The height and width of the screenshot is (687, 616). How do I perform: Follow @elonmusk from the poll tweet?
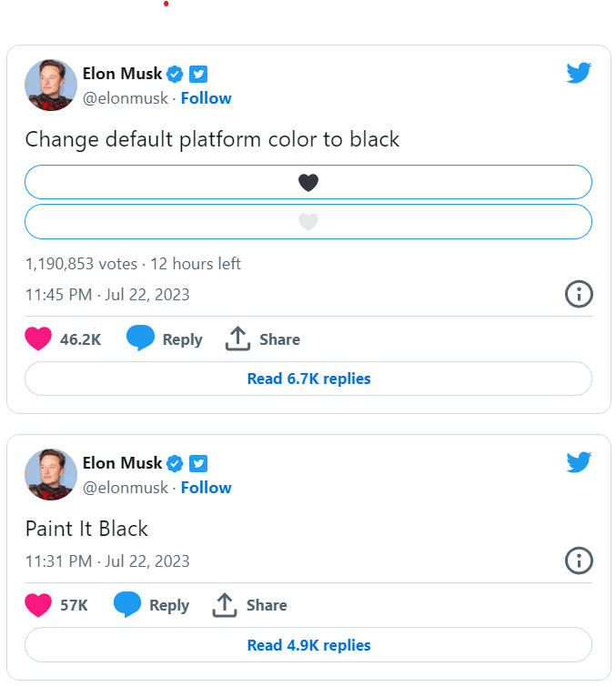206,98
